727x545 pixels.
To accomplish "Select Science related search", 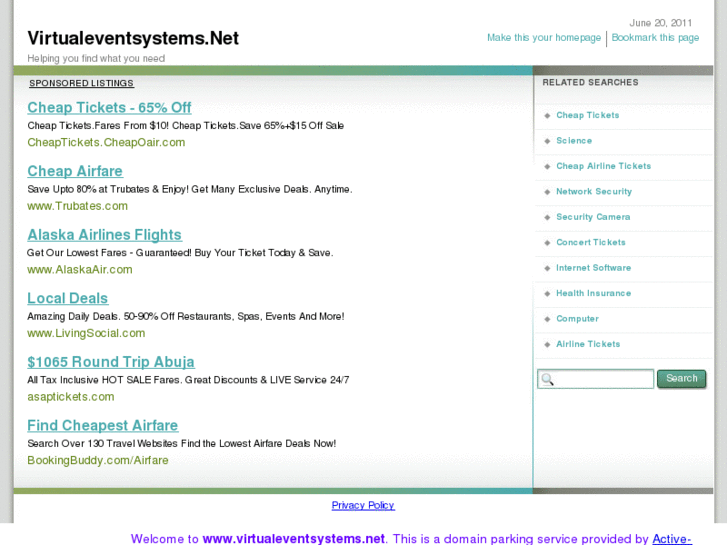I will (x=574, y=141).
